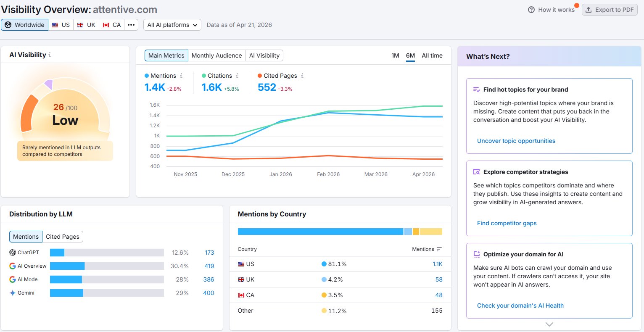Open the All AI platforms dropdown
The height and width of the screenshot is (332, 644).
point(172,25)
